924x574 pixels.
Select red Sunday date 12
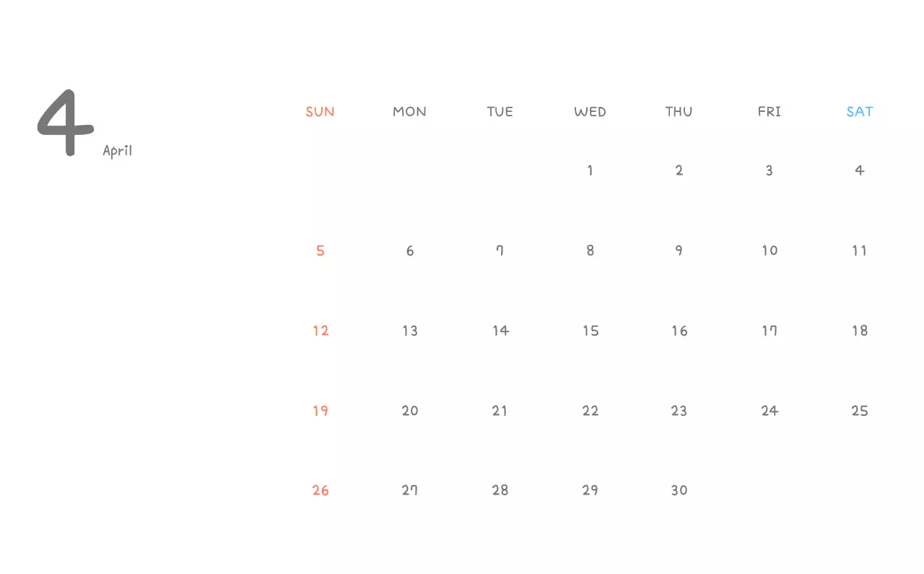tap(321, 331)
